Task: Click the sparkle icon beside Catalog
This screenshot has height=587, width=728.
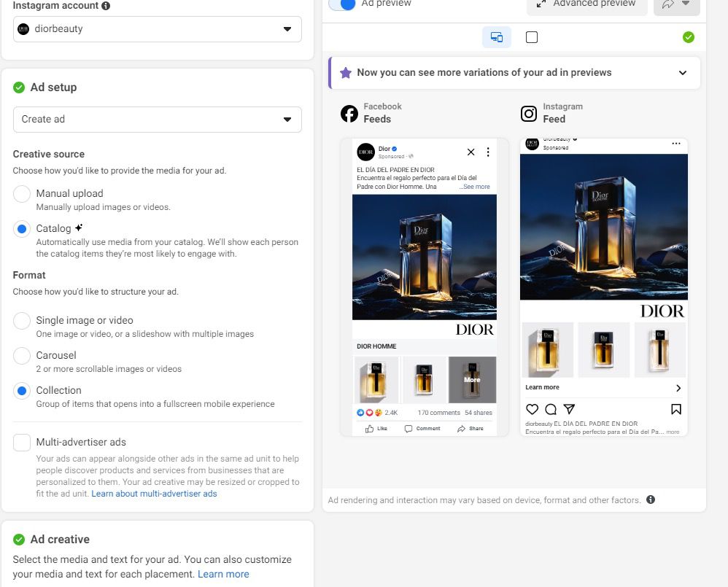Action: coord(79,228)
